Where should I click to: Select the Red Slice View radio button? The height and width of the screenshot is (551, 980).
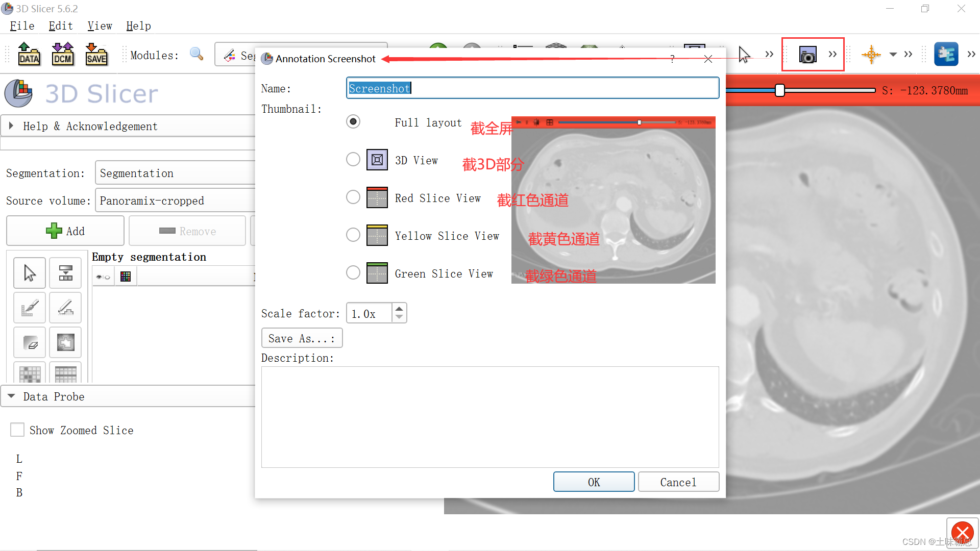pos(353,197)
